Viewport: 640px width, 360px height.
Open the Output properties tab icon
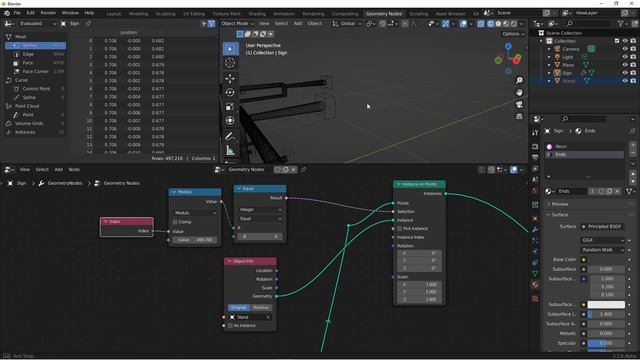point(535,157)
